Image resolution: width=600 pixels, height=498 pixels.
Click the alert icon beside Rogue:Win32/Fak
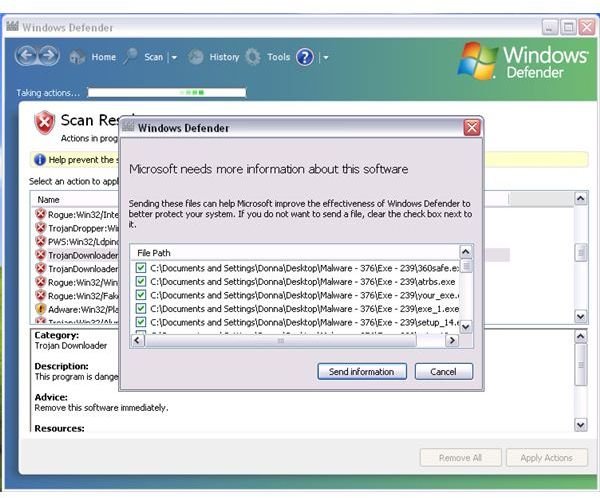[41, 295]
